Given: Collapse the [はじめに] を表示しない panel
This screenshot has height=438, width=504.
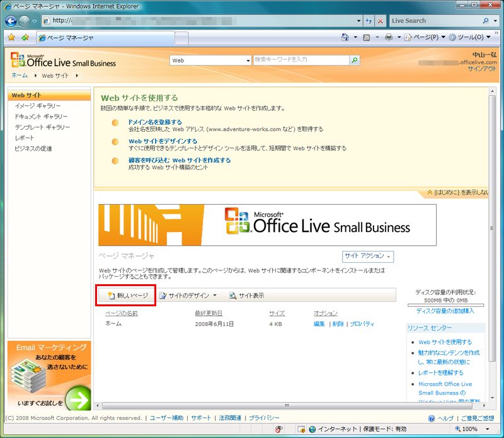Looking at the screenshot, I should tap(458, 192).
